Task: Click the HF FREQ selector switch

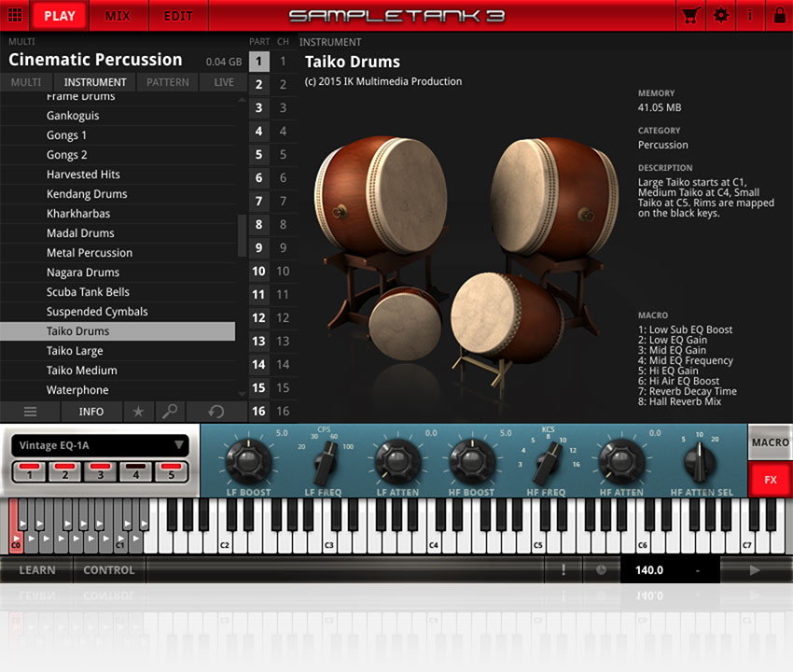Action: point(548,462)
